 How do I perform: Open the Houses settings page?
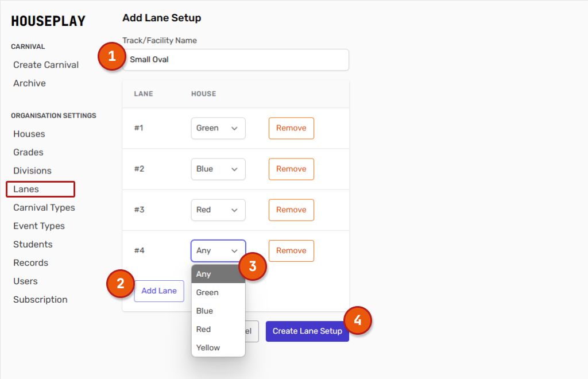pyautogui.click(x=29, y=134)
